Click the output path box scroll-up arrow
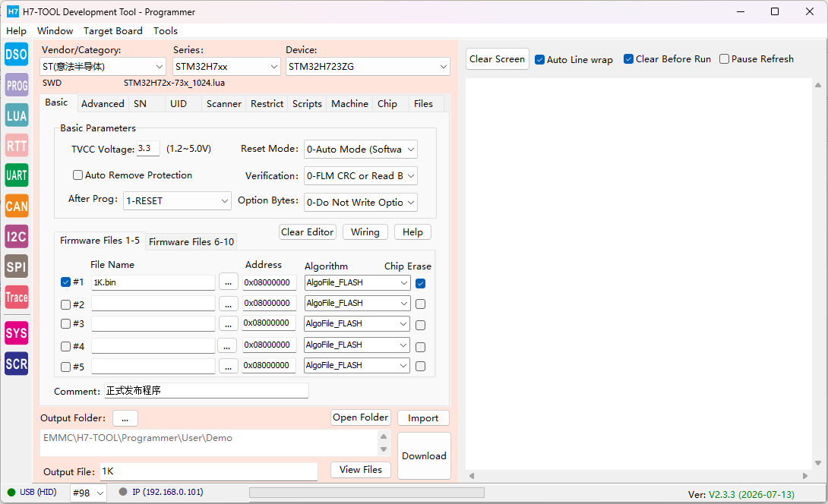 point(384,436)
